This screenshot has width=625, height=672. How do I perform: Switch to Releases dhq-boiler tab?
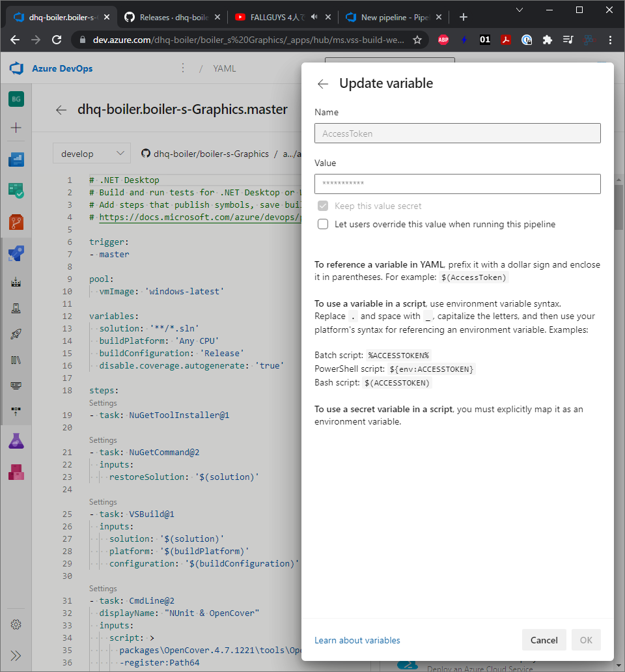coord(173,17)
